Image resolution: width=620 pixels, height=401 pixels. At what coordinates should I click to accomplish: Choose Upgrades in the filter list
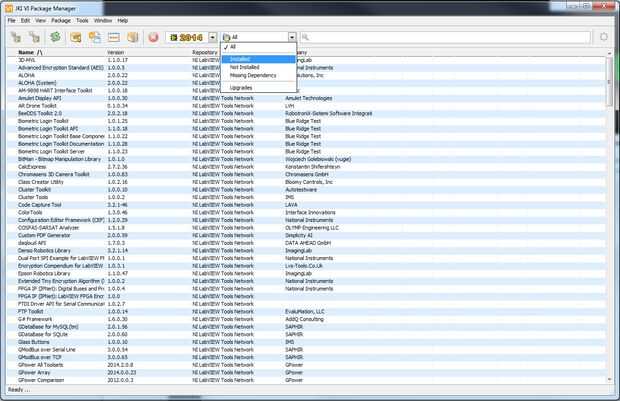point(259,88)
